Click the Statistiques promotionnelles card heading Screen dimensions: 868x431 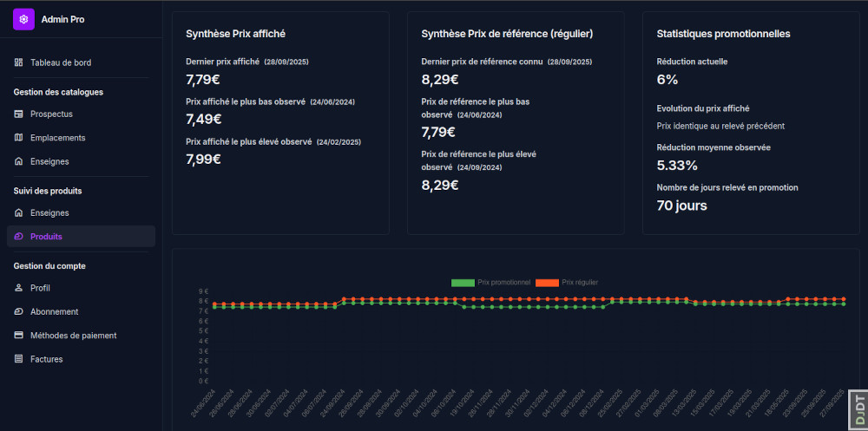(723, 34)
